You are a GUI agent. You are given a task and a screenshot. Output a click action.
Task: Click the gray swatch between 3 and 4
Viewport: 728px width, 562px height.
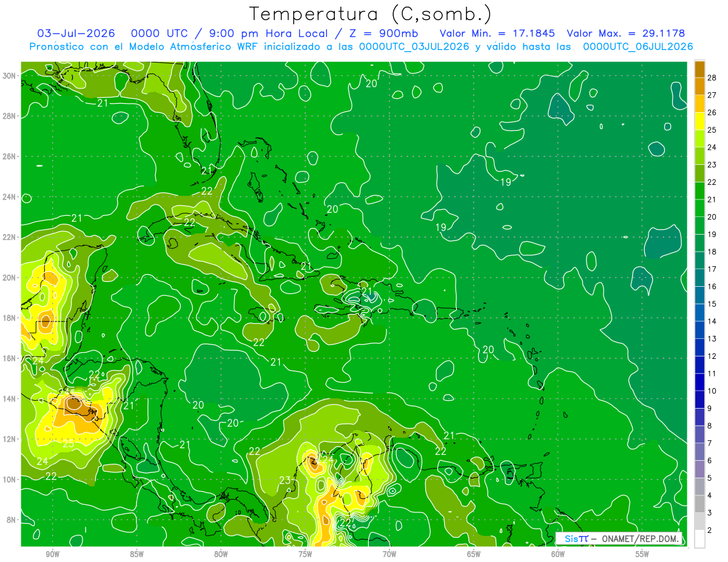coord(699,504)
